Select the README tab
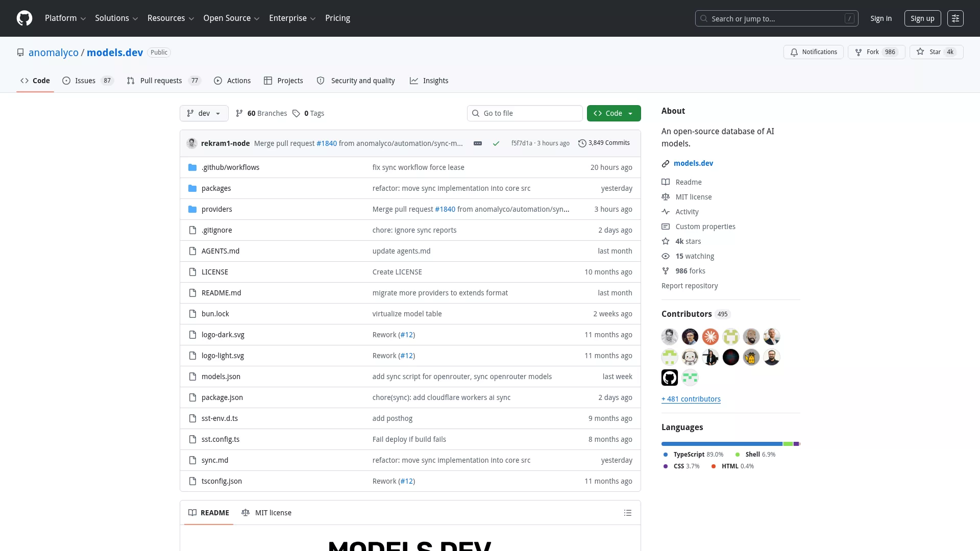Image resolution: width=980 pixels, height=551 pixels. 209,513
